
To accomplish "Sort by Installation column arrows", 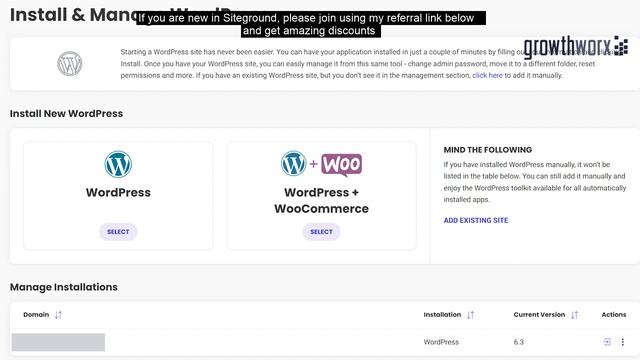I will 471,315.
